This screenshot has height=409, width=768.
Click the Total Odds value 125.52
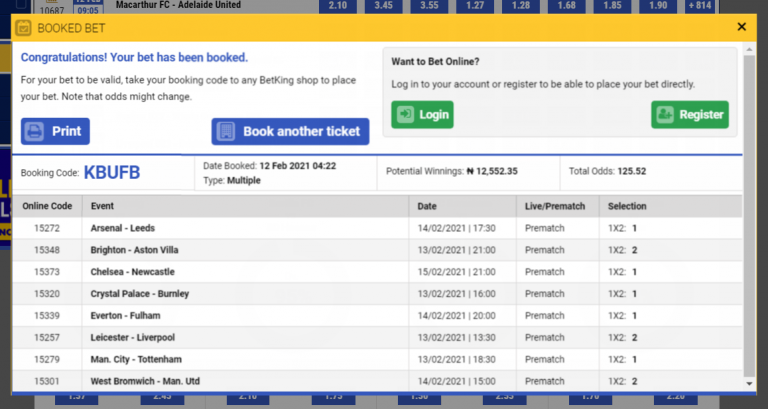click(632, 171)
